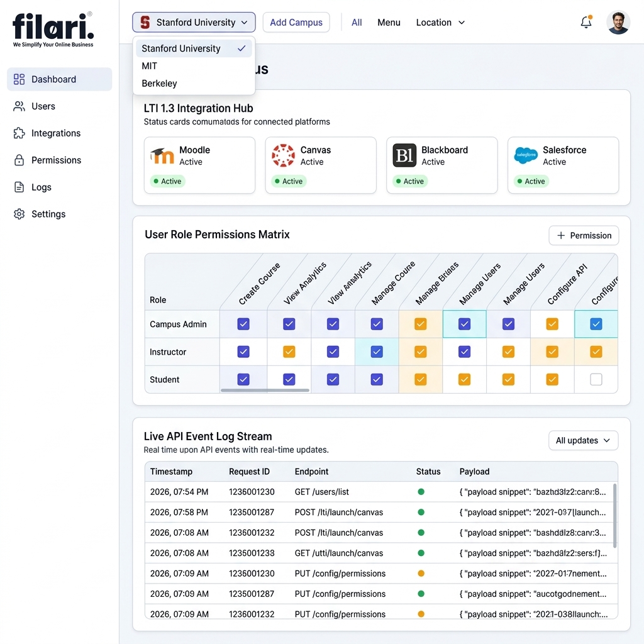
Task: Toggle Campus Admin Manage Course checkbox
Action: click(x=377, y=324)
